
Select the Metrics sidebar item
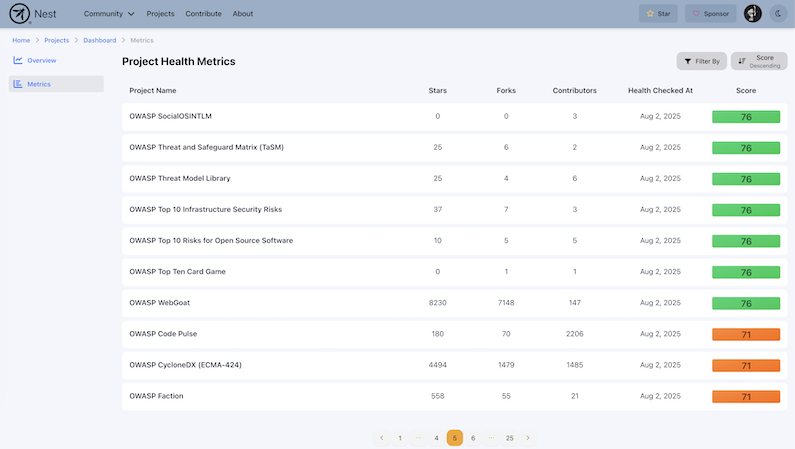(39, 84)
